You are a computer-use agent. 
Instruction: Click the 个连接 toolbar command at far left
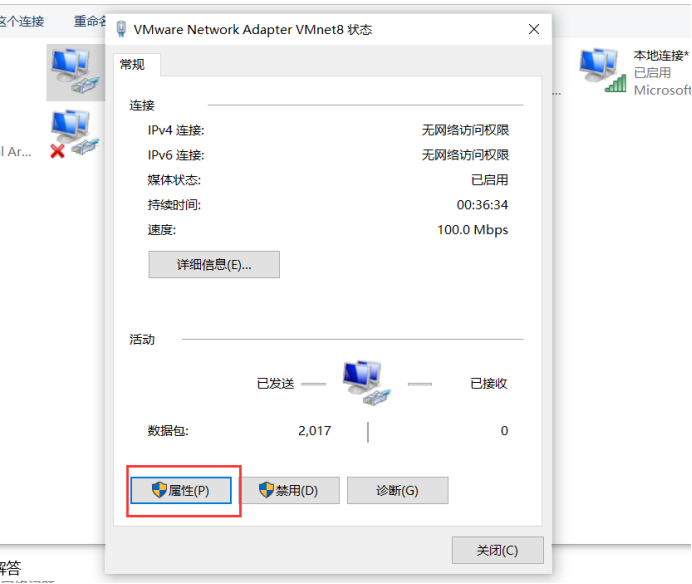point(22,21)
